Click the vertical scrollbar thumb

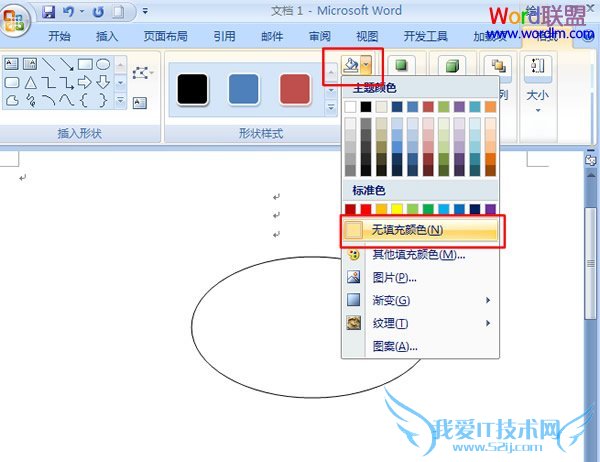click(591, 263)
